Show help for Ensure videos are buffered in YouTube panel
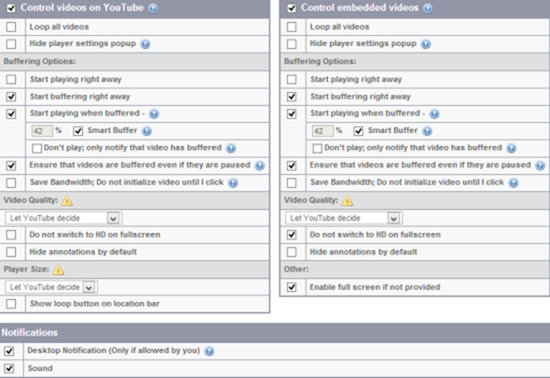 [260, 166]
